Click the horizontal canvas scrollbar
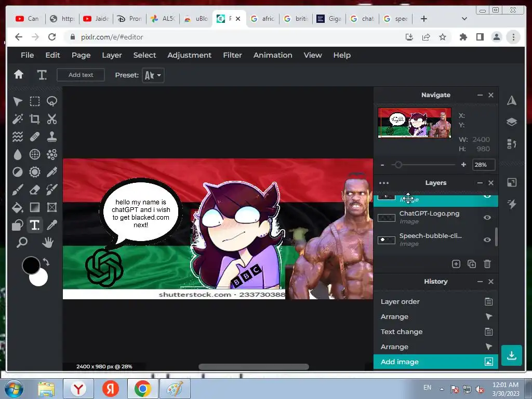The width and height of the screenshot is (532, 399). point(254,367)
